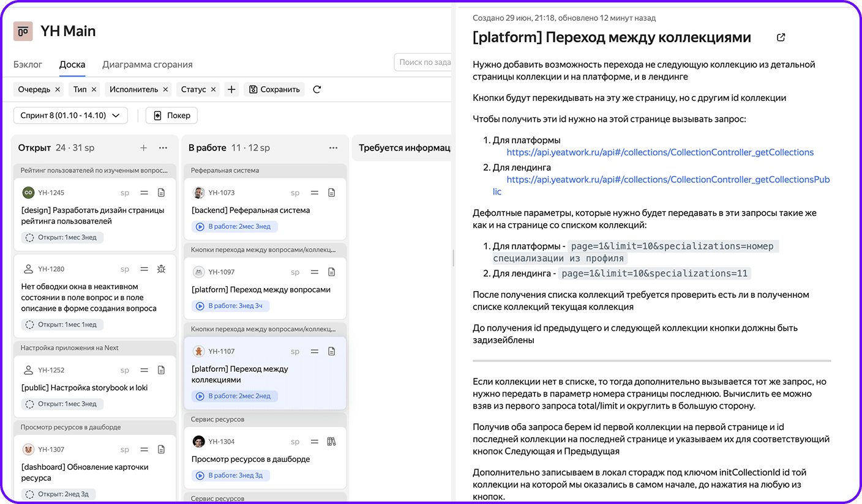Remove the Статус filter chip
862x504 pixels.
[x=213, y=89]
